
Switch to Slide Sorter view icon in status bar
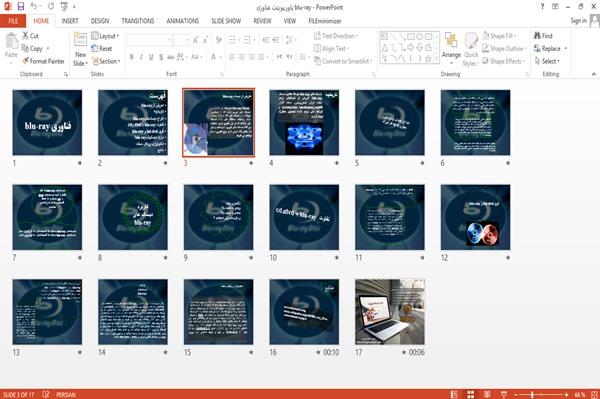[471, 394]
